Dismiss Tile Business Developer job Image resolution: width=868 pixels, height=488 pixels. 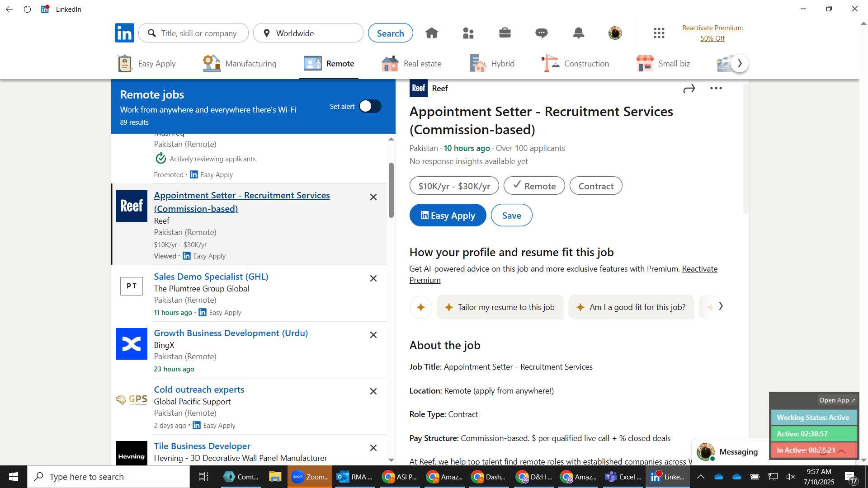(x=373, y=448)
